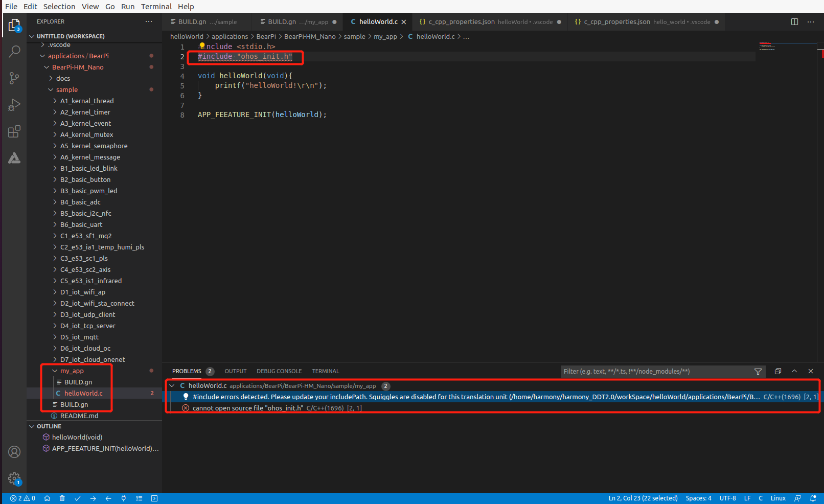Switch to the DEBUG CONSOLE panel tab

tap(279, 372)
